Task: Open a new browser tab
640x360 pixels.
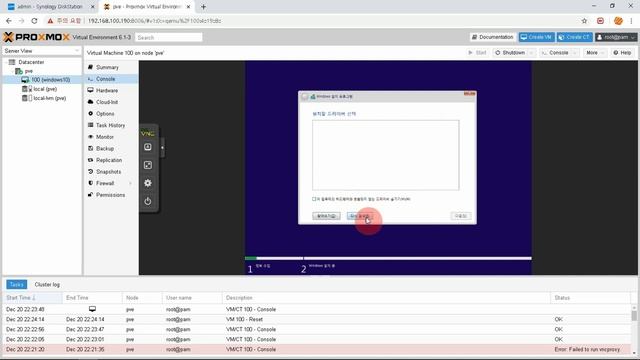Action: (x=203, y=7)
